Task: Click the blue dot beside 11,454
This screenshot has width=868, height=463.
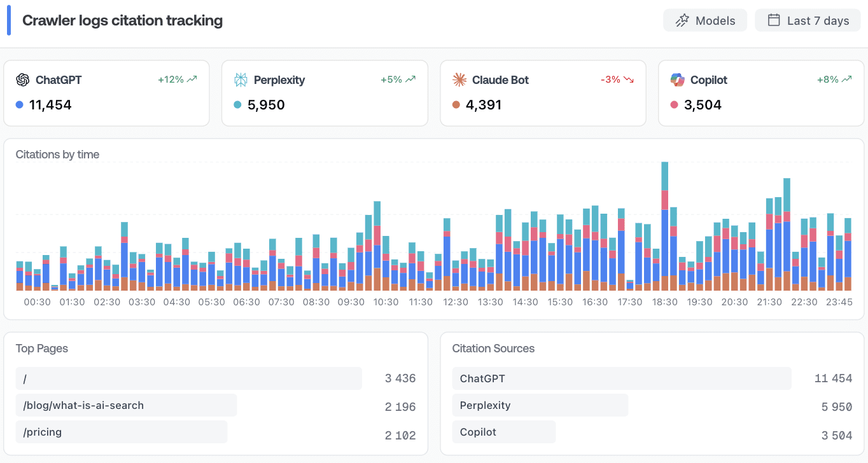Action: pyautogui.click(x=20, y=105)
